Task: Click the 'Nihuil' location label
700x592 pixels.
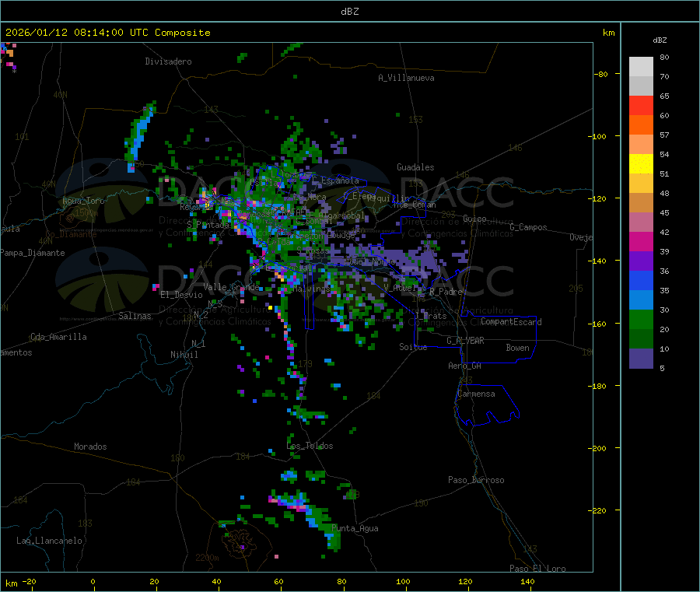Action: 184,355
